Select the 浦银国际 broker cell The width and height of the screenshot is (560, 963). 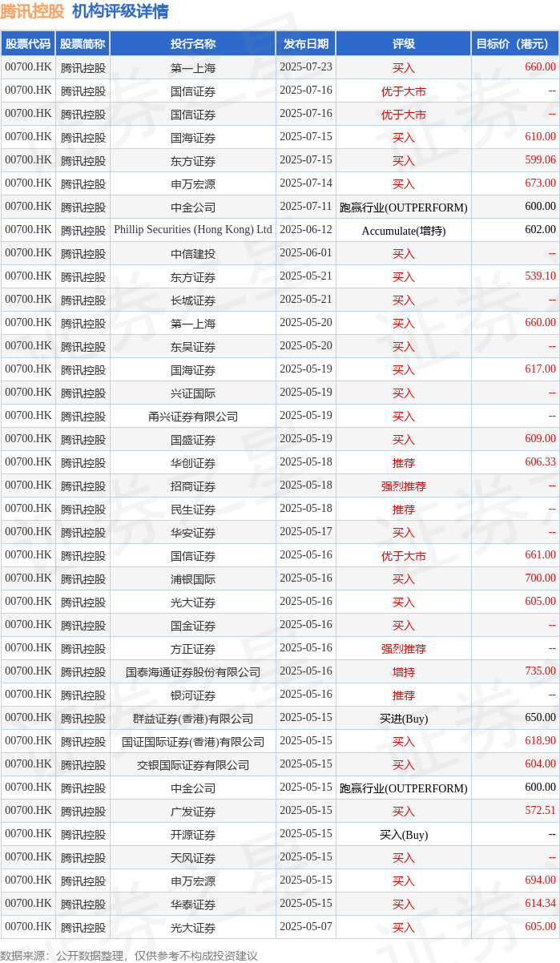[193, 578]
